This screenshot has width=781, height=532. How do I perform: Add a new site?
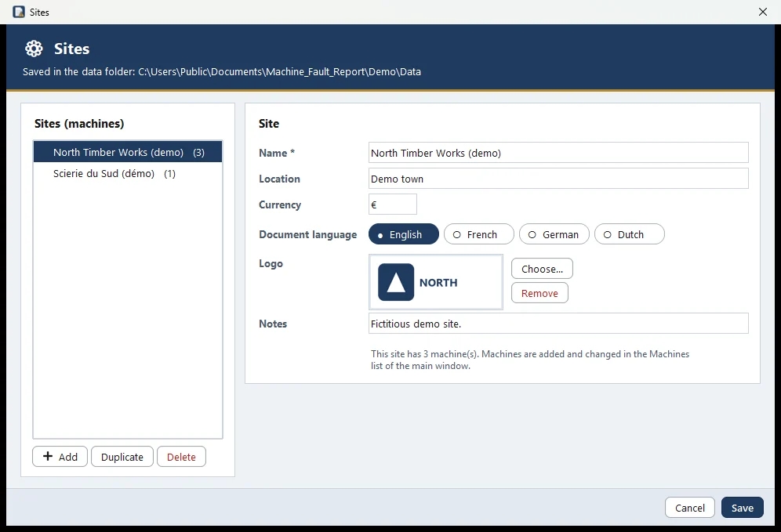coord(60,457)
